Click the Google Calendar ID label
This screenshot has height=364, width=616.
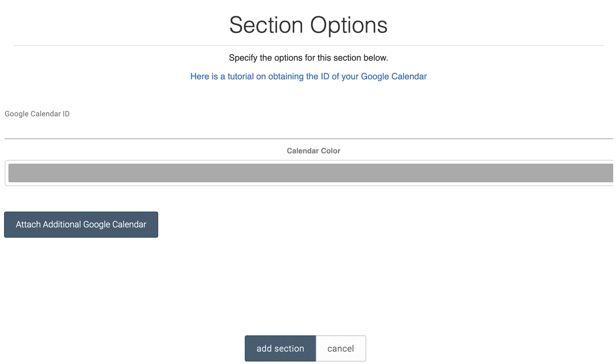point(37,114)
